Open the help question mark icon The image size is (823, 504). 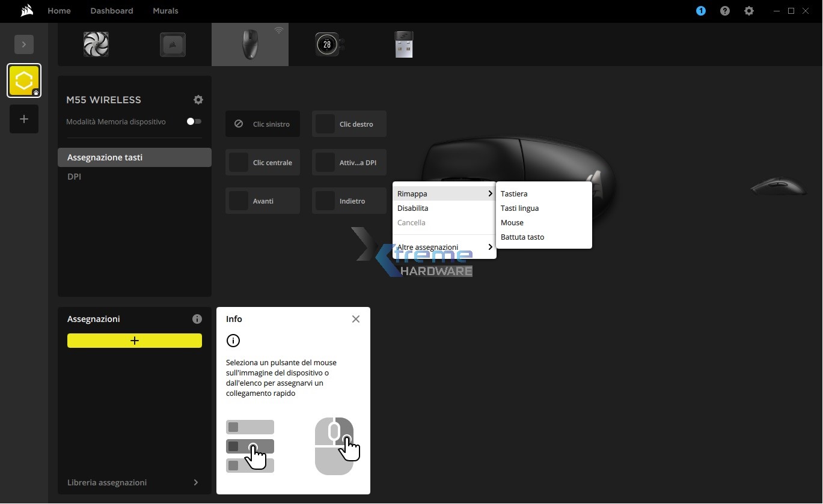(x=725, y=11)
